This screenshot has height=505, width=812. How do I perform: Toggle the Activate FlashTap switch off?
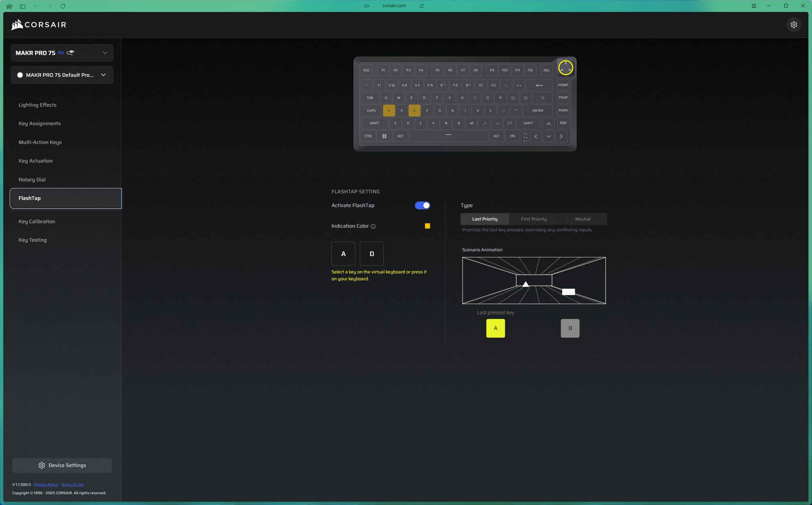[x=422, y=205]
